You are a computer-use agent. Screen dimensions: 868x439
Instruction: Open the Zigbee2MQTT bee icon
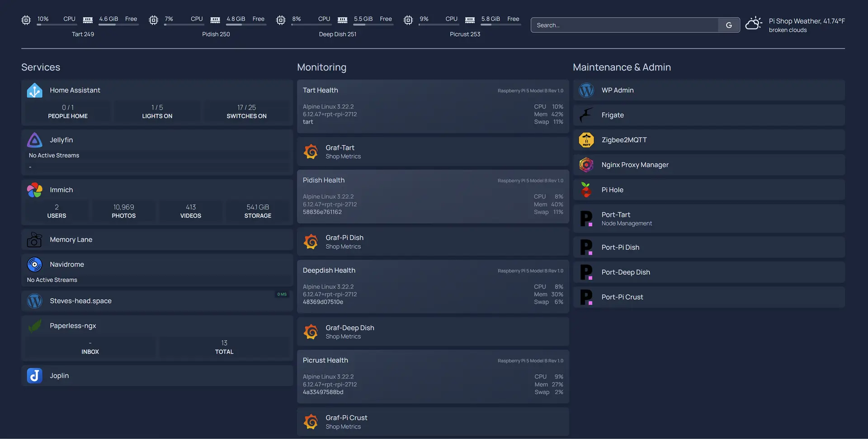tap(586, 140)
